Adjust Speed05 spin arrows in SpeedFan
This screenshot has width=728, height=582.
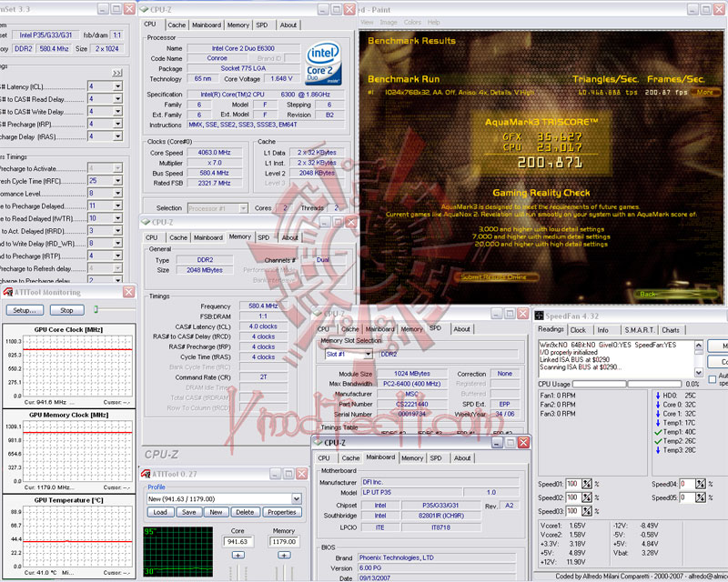point(700,497)
